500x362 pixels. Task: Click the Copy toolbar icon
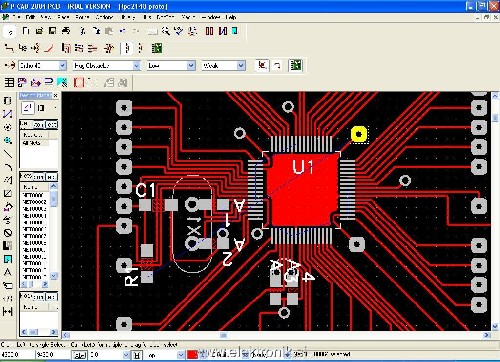point(96,31)
